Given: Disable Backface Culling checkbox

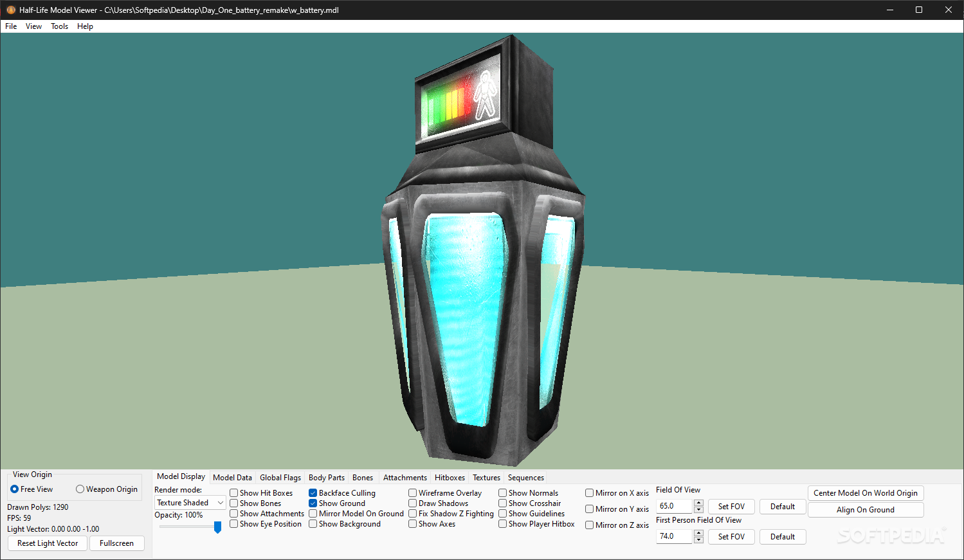Looking at the screenshot, I should click(342, 492).
